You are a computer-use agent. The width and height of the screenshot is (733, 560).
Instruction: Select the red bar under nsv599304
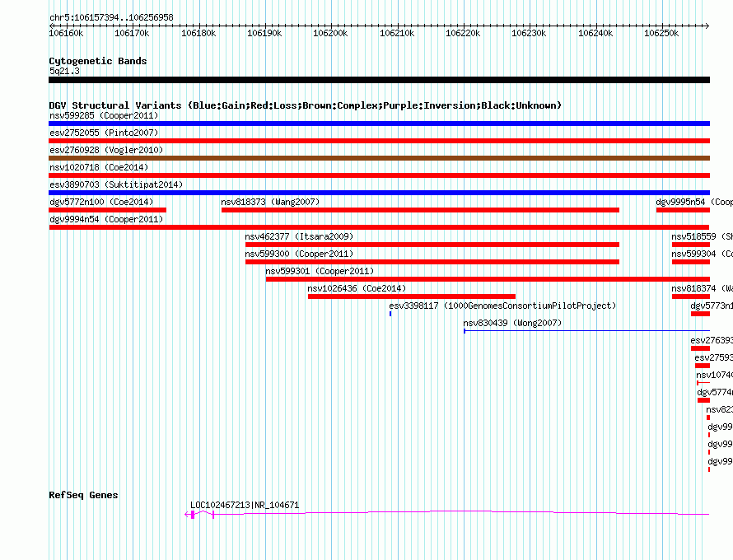tap(691, 262)
